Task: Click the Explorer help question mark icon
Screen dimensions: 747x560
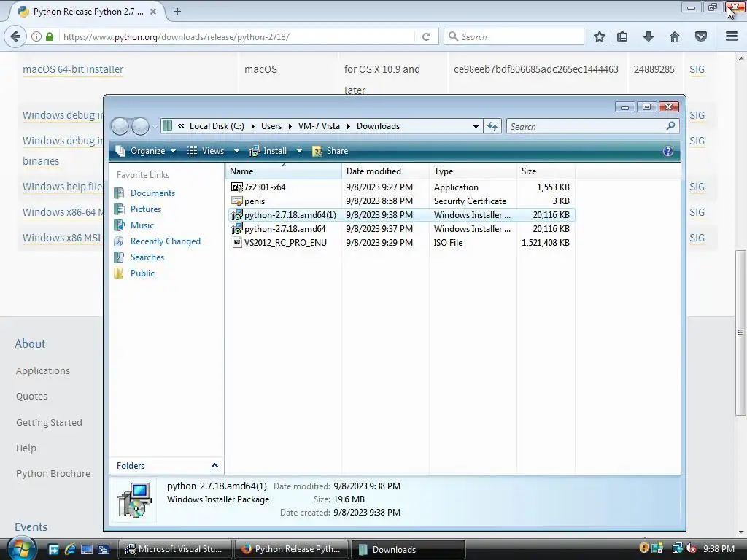Action: (668, 151)
